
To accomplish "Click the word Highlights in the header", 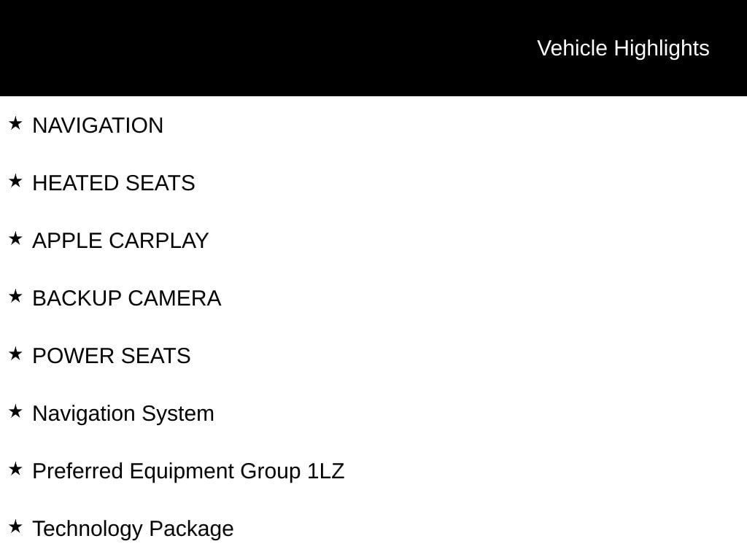I will pyautogui.click(x=662, y=48).
